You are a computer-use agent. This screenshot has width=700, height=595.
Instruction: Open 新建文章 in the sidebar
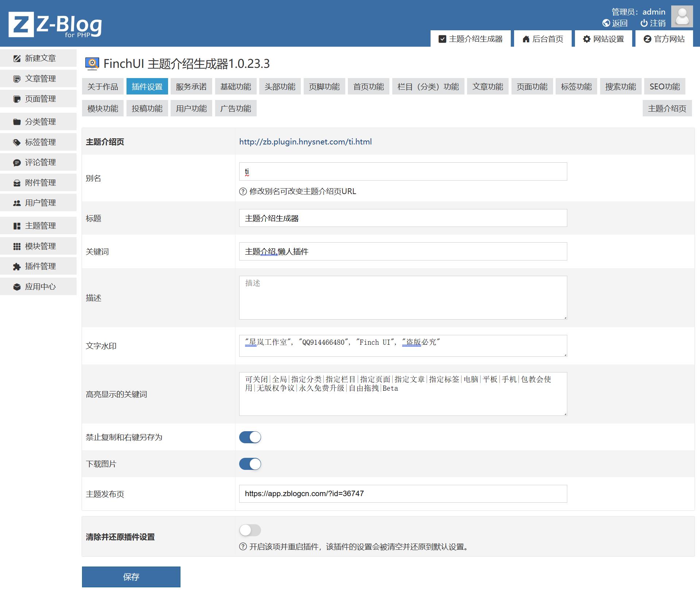point(38,58)
